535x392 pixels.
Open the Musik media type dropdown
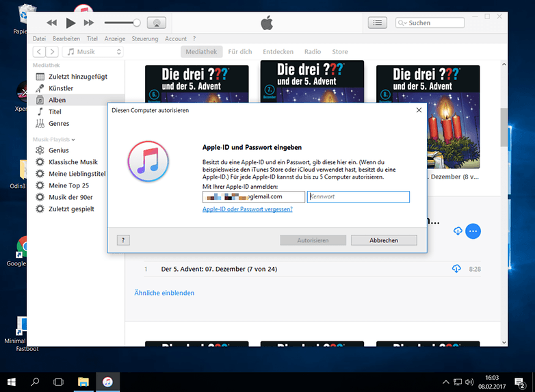pyautogui.click(x=92, y=52)
